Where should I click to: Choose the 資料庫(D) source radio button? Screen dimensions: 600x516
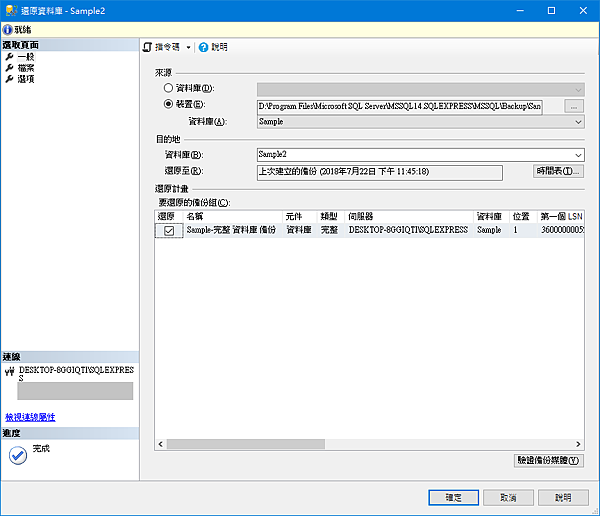[168, 88]
